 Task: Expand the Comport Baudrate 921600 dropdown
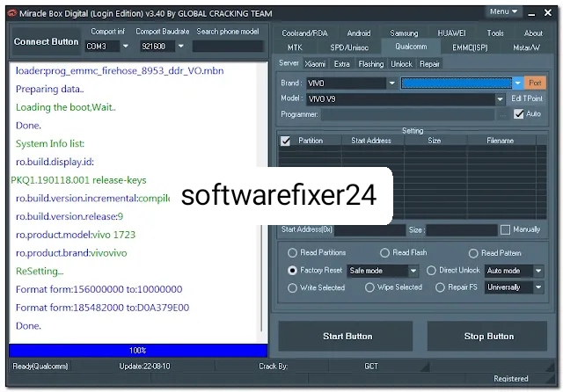click(181, 46)
